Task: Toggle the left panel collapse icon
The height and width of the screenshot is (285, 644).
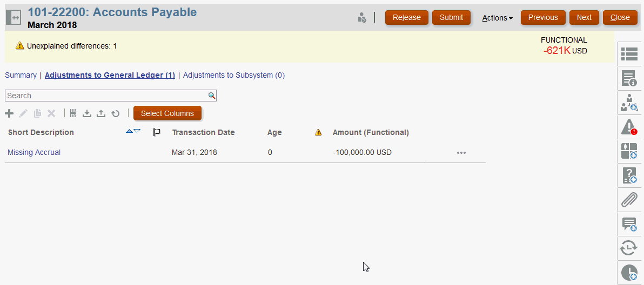Action: click(x=13, y=17)
